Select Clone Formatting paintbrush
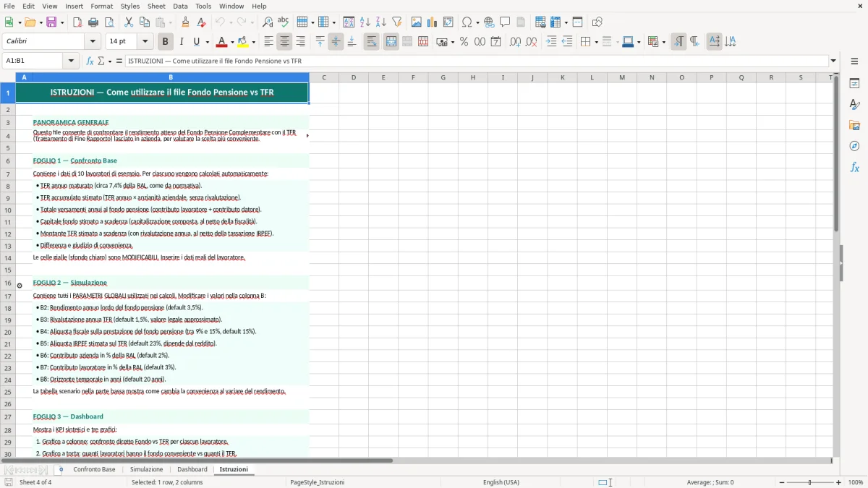The image size is (868, 488). (186, 22)
